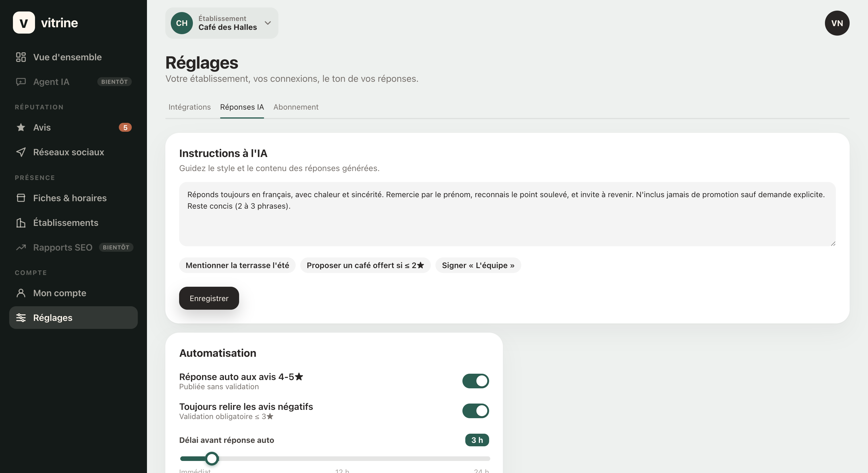The image size is (868, 473).
Task: Select the Réponses IA tab
Action: 242,107
